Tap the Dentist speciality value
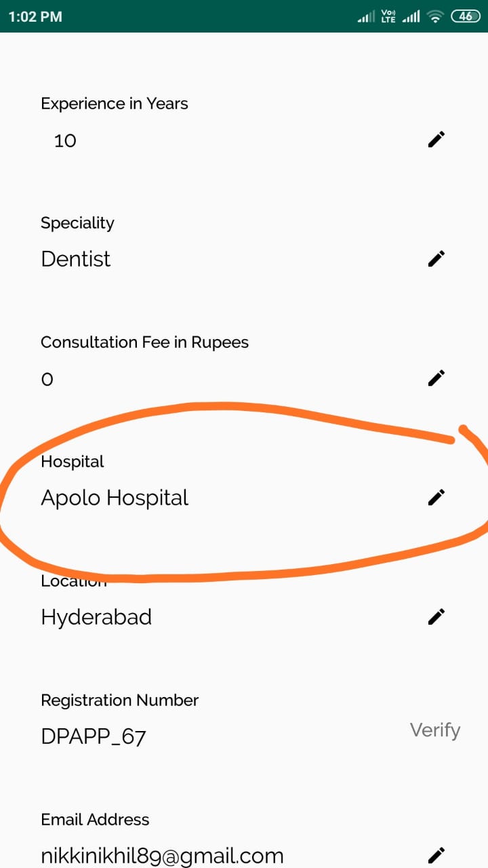The height and width of the screenshot is (868, 488). click(76, 259)
